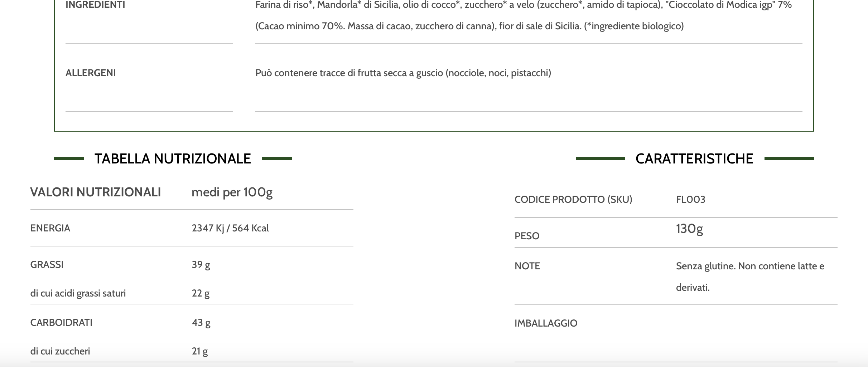
Task: Click the 130g weight value
Action: tap(689, 229)
